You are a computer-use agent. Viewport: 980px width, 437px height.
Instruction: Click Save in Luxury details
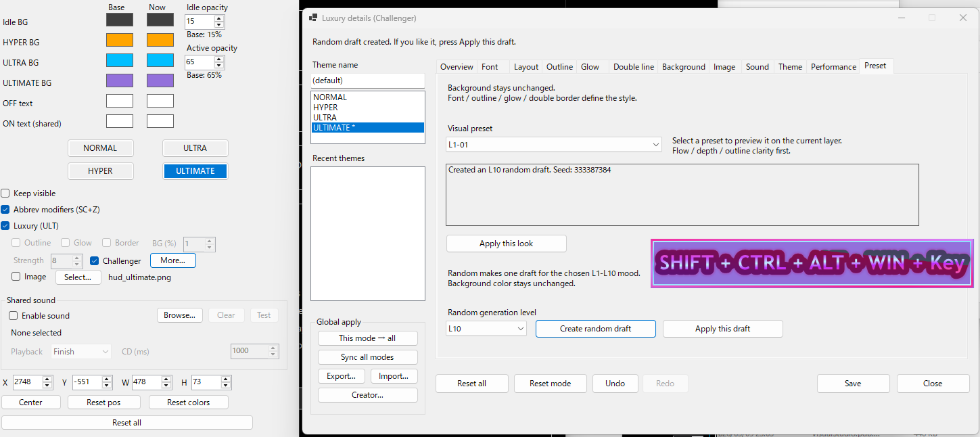click(x=853, y=384)
